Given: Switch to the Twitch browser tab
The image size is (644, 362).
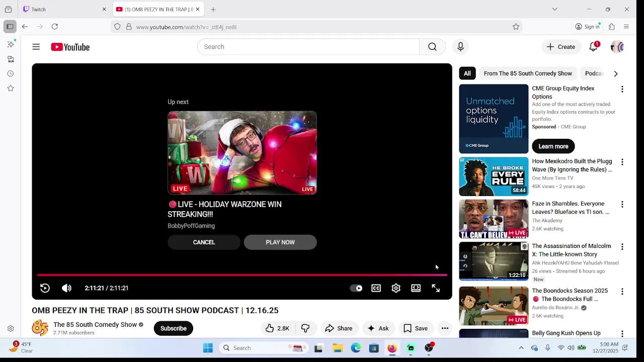Looking at the screenshot, I should (x=64, y=9).
